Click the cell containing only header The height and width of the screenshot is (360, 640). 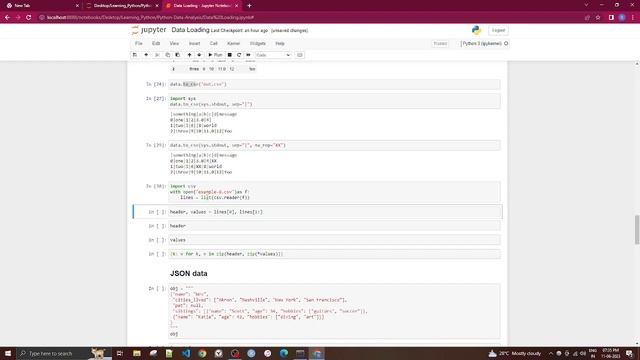(334, 226)
